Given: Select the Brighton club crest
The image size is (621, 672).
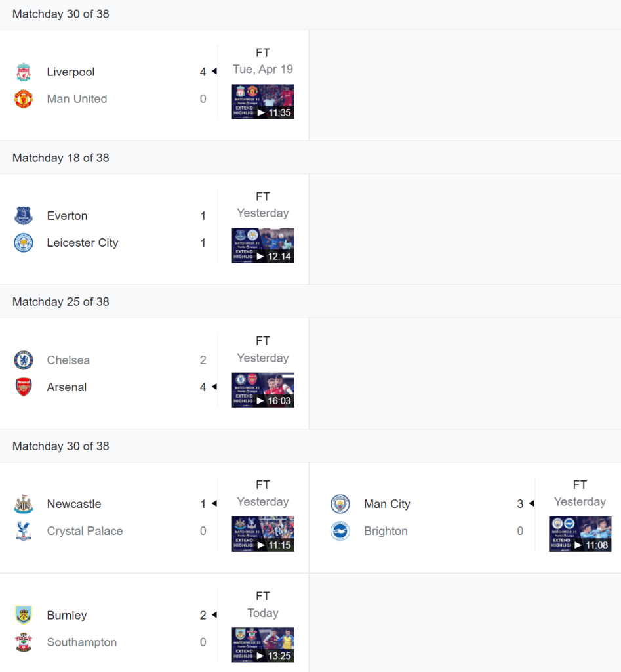Looking at the screenshot, I should click(x=340, y=531).
